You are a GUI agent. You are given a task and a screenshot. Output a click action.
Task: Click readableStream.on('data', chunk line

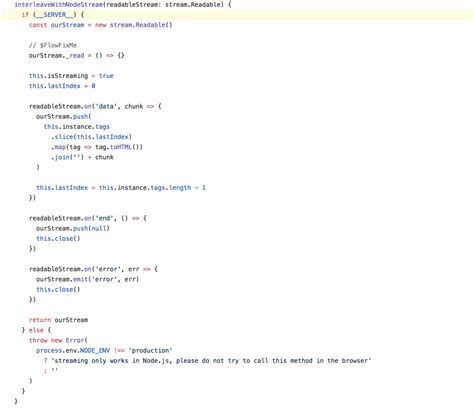[95, 106]
